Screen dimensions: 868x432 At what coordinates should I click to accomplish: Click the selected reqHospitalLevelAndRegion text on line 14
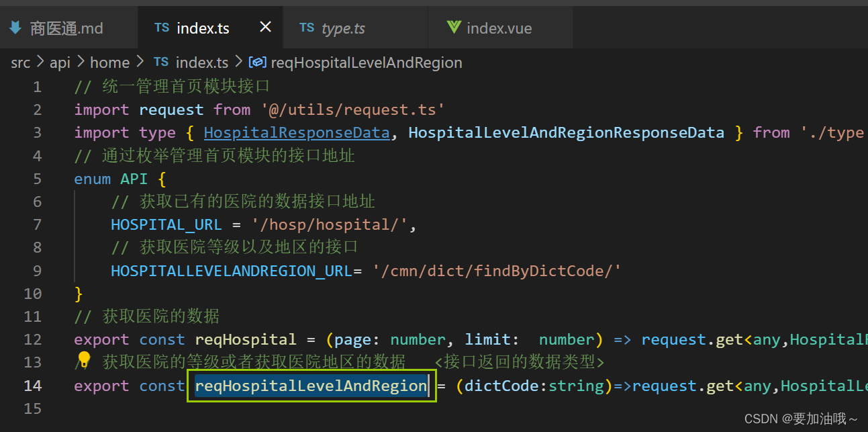[310, 386]
